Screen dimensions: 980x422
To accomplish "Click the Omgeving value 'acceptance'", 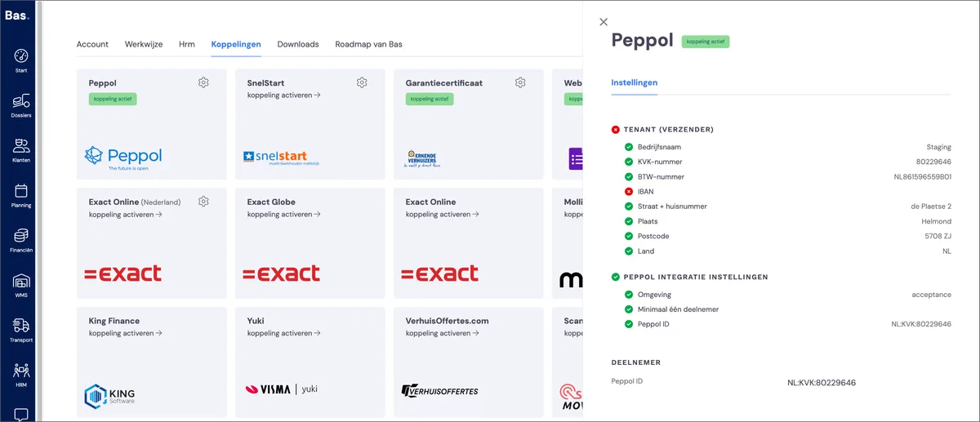I will (x=932, y=295).
